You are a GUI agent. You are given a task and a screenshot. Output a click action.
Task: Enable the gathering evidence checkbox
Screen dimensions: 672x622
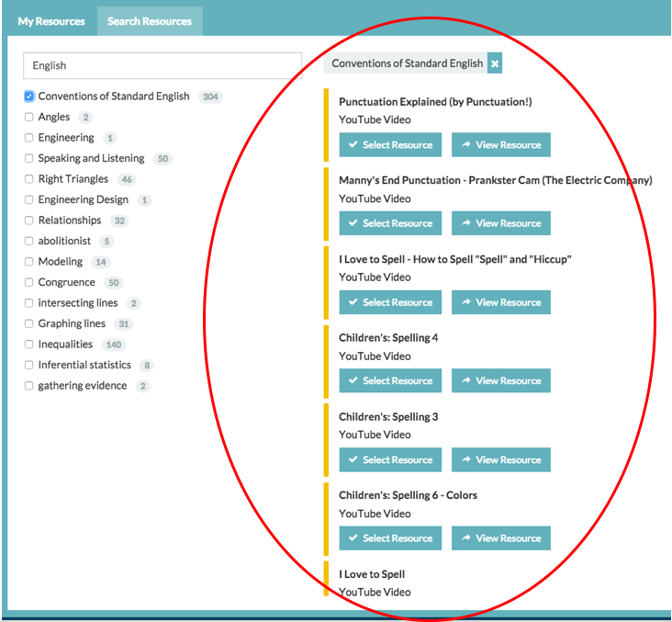pos(29,386)
